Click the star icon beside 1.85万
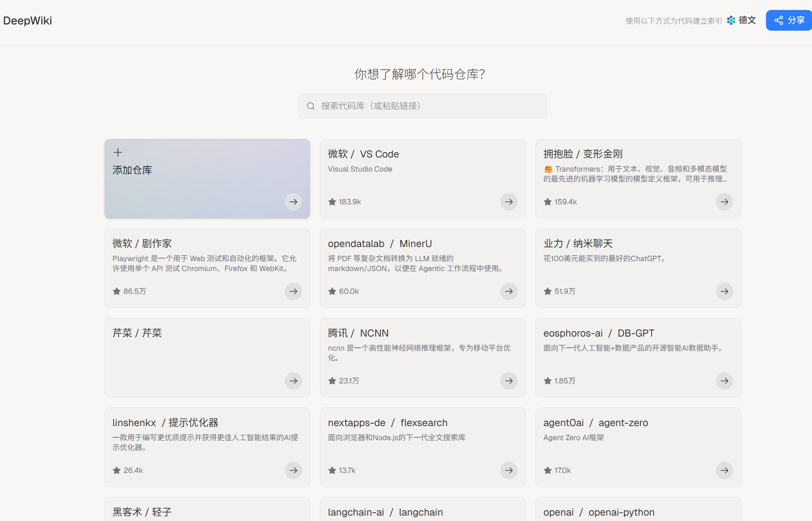The image size is (812, 521). [x=548, y=381]
